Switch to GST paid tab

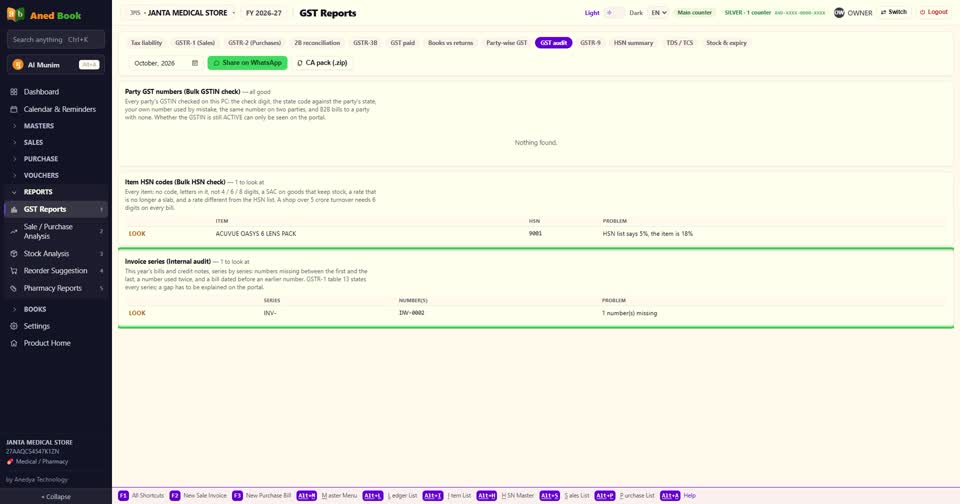tap(402, 43)
